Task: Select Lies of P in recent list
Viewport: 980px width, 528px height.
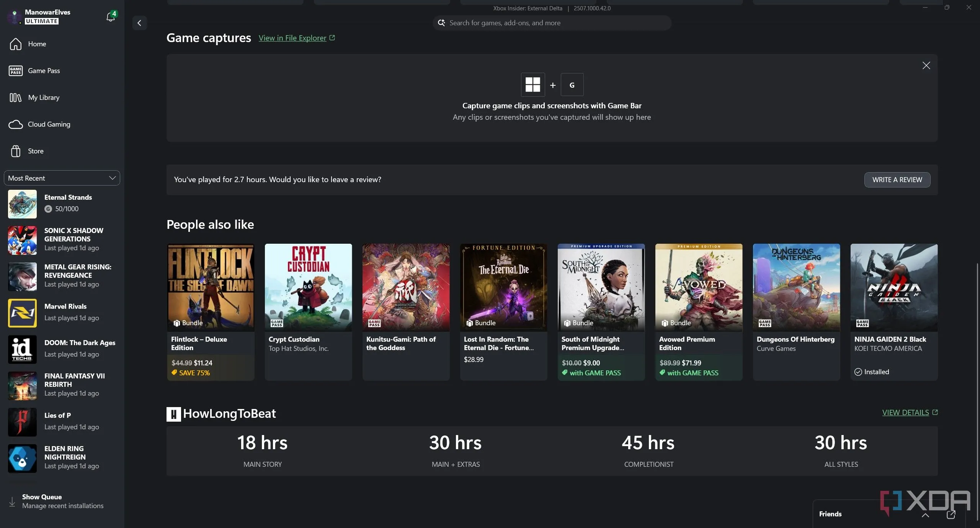Action: (62, 422)
